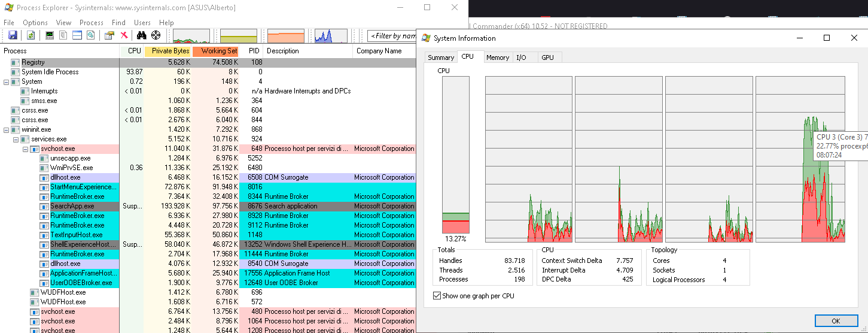
Task: Toggle the Show Lower Pane toolbar icon
Action: click(77, 35)
